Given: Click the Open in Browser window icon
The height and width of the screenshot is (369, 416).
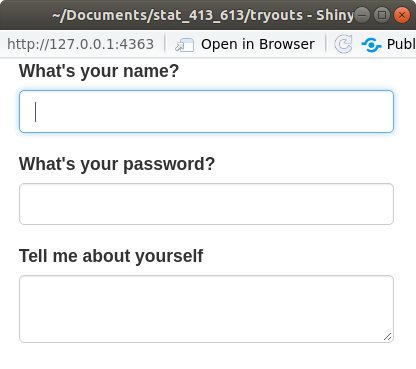Looking at the screenshot, I should coord(184,45).
